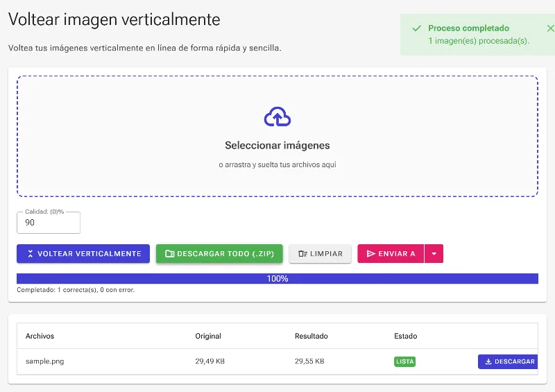Image resolution: width=555 pixels, height=392 pixels.
Task: Click the cloud upload icon
Action: click(277, 117)
